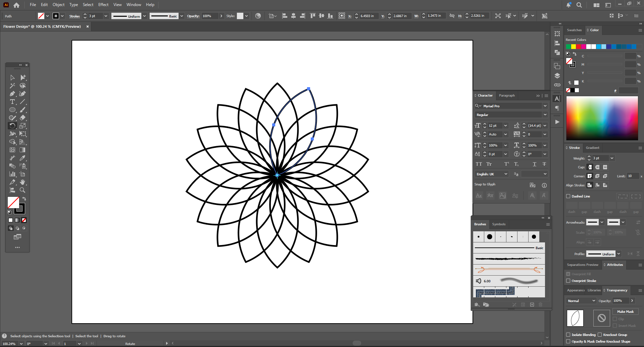Pick a color from the color spectrum
Screen dimensions: 644x347
point(602,118)
